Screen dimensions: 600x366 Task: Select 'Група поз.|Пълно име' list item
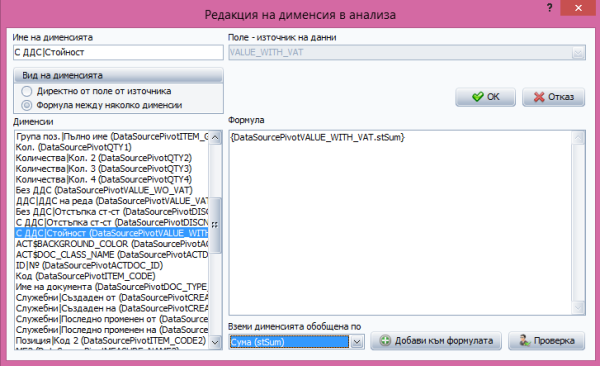point(112,137)
